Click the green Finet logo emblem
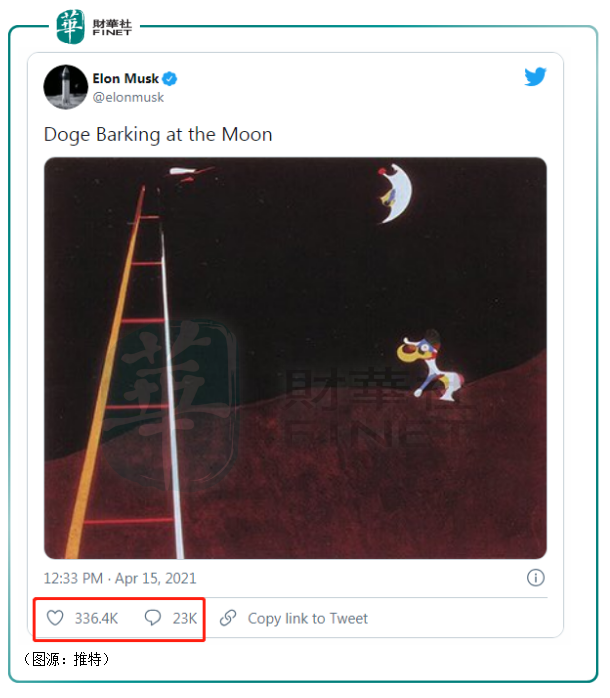This screenshot has width=610, height=698. [x=71, y=27]
